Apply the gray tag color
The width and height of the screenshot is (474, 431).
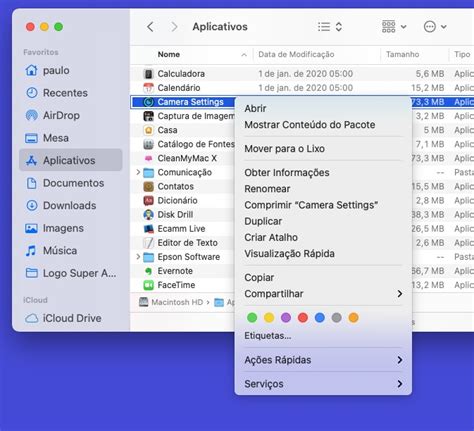(337, 318)
